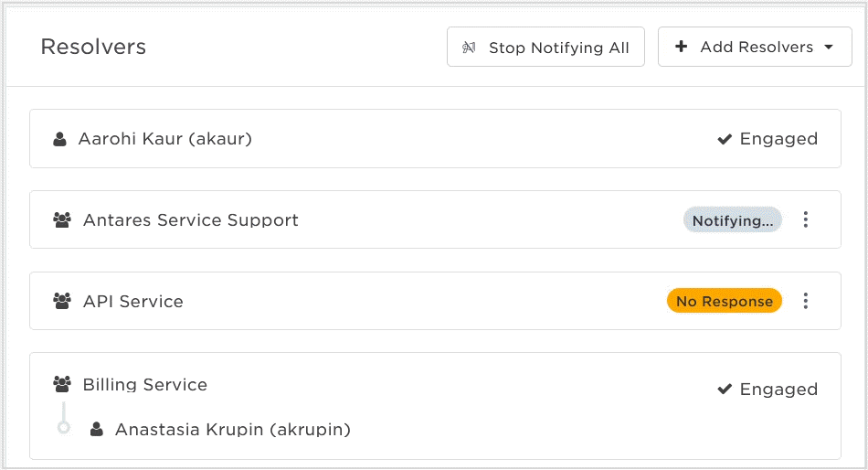Click the Notifying... status badge
This screenshot has width=868, height=470.
coord(733,220)
